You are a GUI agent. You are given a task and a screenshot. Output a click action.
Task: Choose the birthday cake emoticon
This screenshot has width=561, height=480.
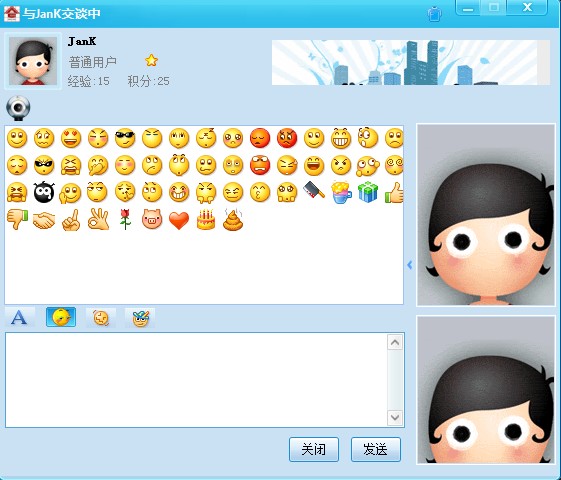pyautogui.click(x=206, y=219)
